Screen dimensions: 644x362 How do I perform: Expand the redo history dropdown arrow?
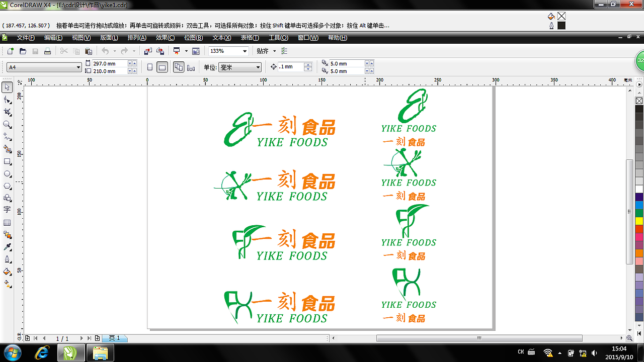(x=134, y=51)
